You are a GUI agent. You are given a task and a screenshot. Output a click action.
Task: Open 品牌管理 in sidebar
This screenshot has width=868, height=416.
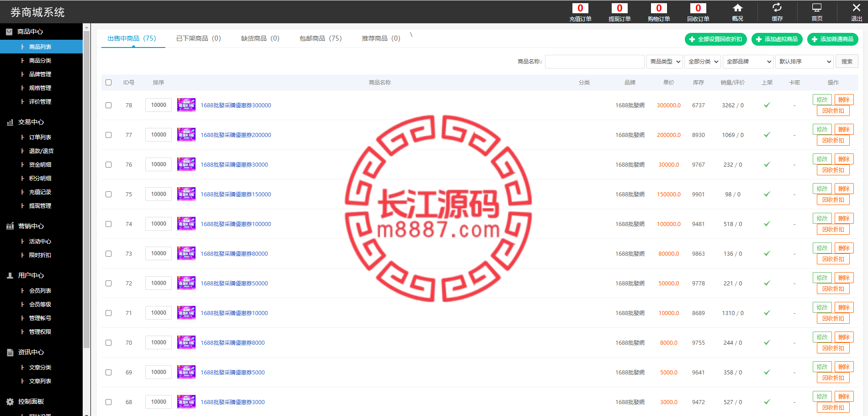pos(41,74)
